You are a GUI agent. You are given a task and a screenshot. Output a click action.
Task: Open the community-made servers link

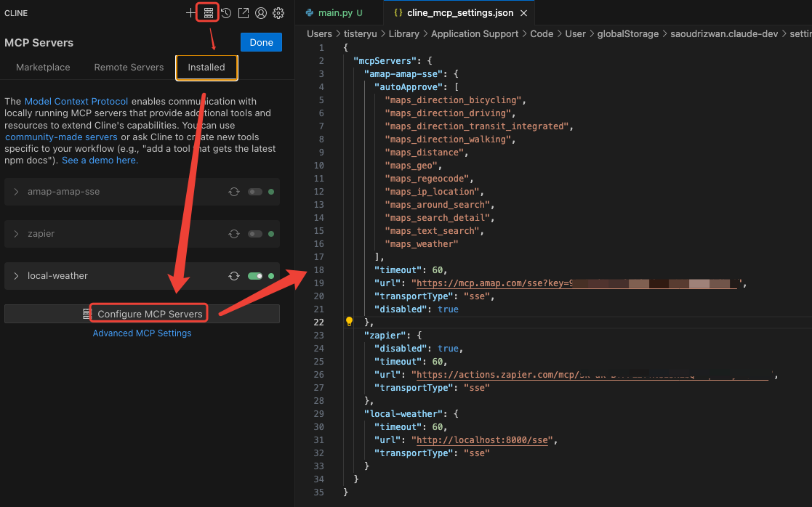[x=61, y=137]
